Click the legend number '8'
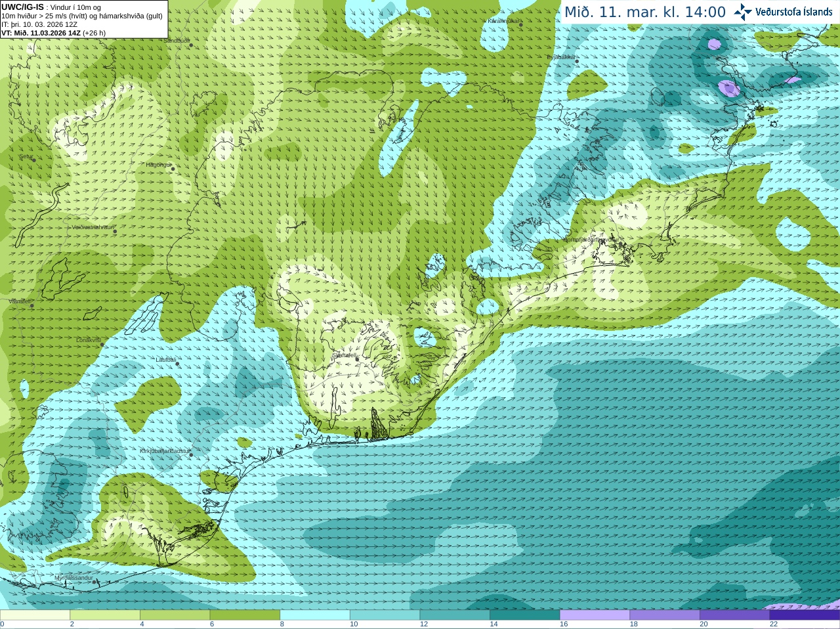Image resolution: width=840 pixels, height=629 pixels. 282,624
